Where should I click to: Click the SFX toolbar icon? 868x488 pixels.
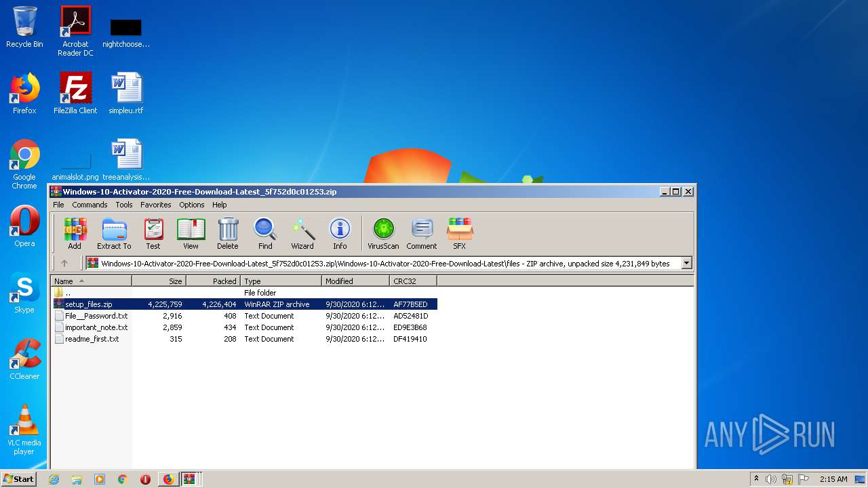click(459, 234)
